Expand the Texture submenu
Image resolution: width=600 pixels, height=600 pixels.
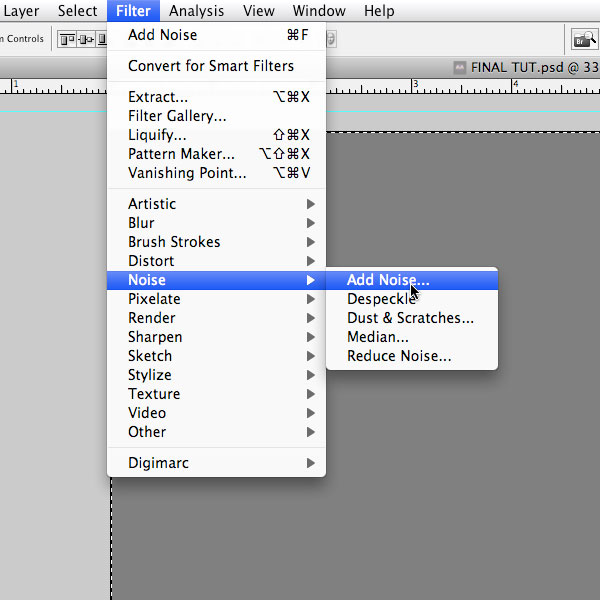(x=217, y=394)
